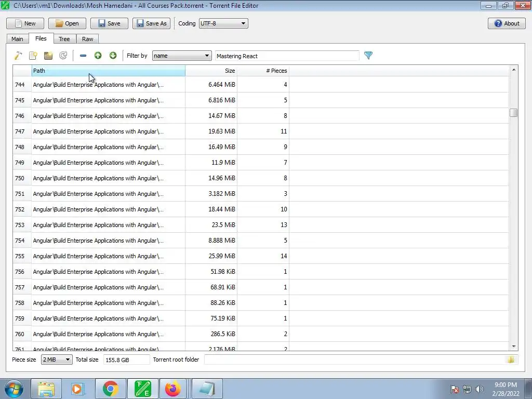Click the 25.99 MiB size cell
Viewport: 532px width, 399px height.
pos(211,256)
